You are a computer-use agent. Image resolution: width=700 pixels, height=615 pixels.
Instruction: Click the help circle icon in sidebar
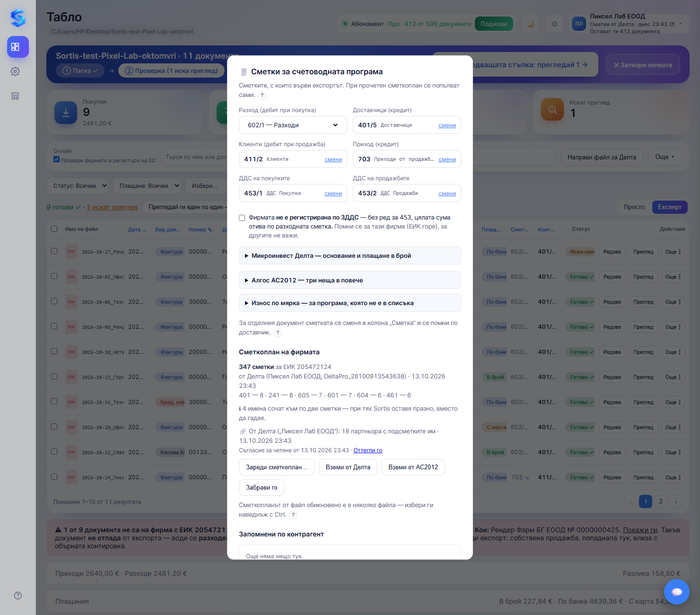(x=18, y=596)
